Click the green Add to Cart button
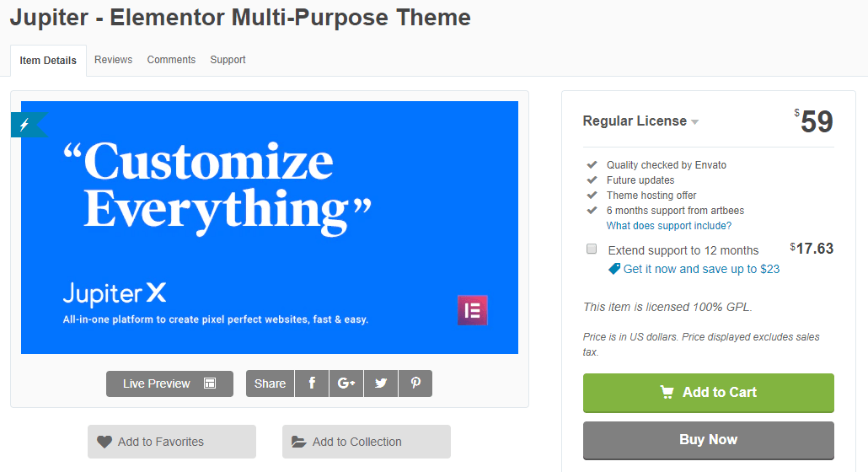868x472 pixels. [x=708, y=393]
